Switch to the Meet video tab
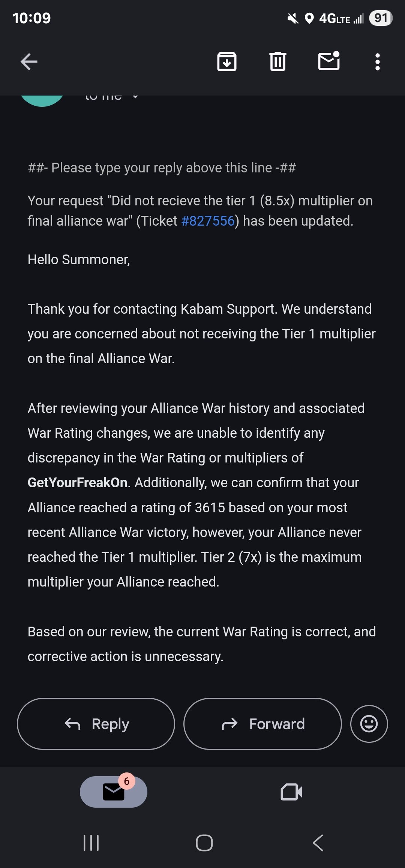 coord(291,792)
